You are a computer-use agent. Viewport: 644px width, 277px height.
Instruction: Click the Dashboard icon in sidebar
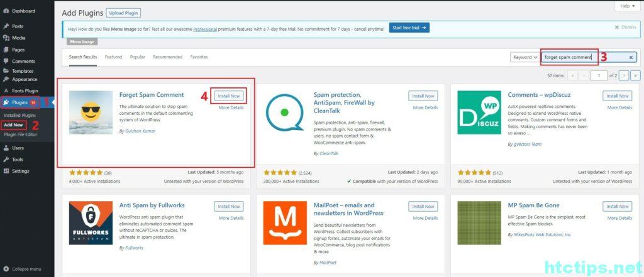tap(6, 11)
